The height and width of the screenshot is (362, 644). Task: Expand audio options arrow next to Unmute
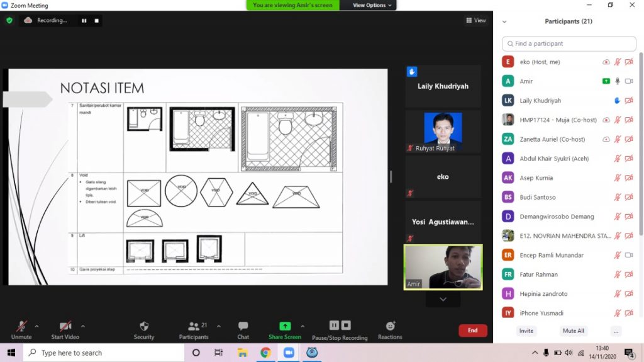click(36, 326)
